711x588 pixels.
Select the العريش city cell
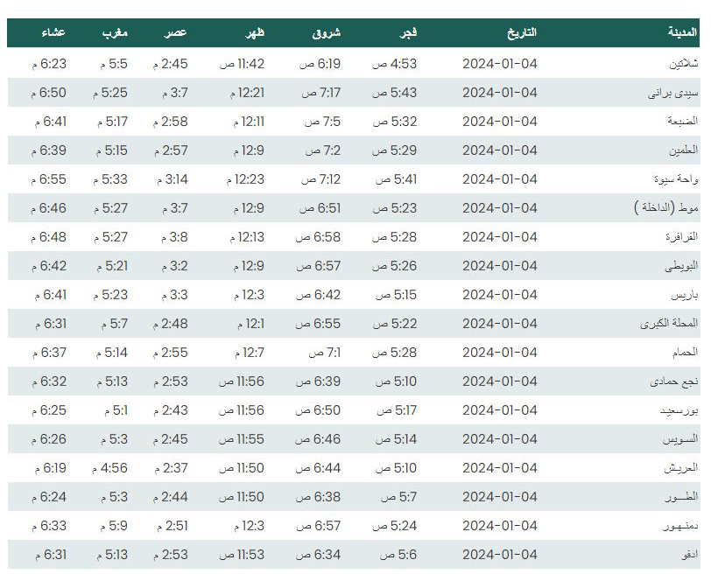[x=681, y=468]
